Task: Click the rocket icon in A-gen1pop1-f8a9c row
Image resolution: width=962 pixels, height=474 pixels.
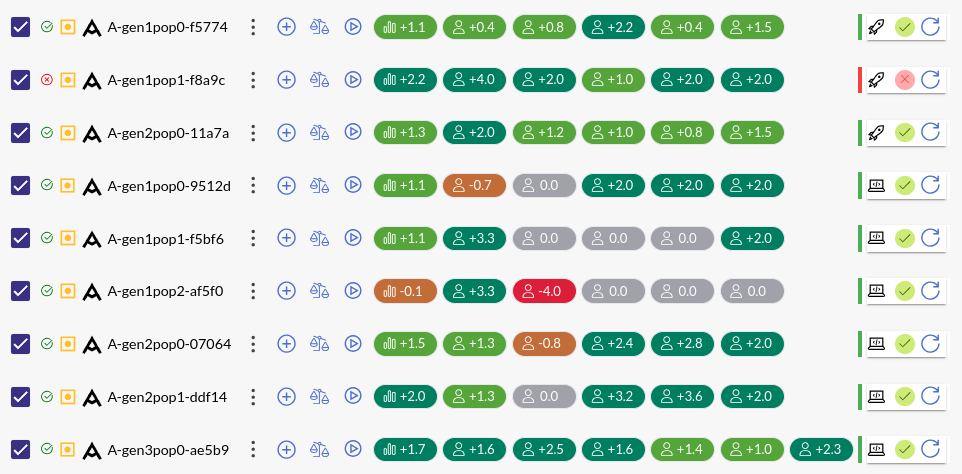Action: pos(877,80)
